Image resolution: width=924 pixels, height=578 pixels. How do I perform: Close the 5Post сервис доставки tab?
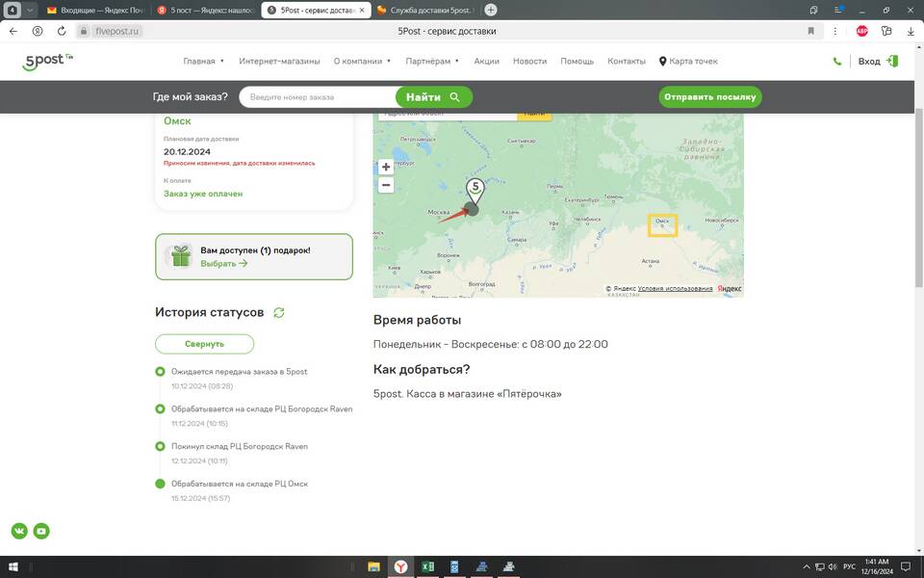coord(362,10)
